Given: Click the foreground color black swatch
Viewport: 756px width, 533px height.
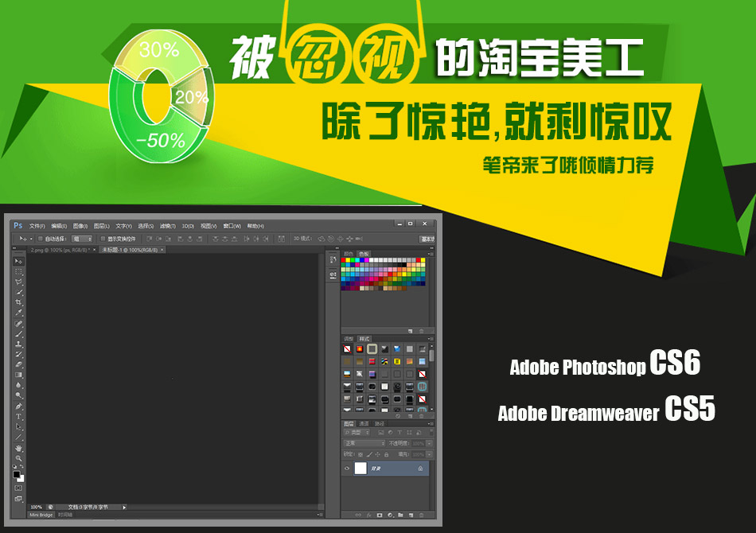Looking at the screenshot, I should 17,475.
